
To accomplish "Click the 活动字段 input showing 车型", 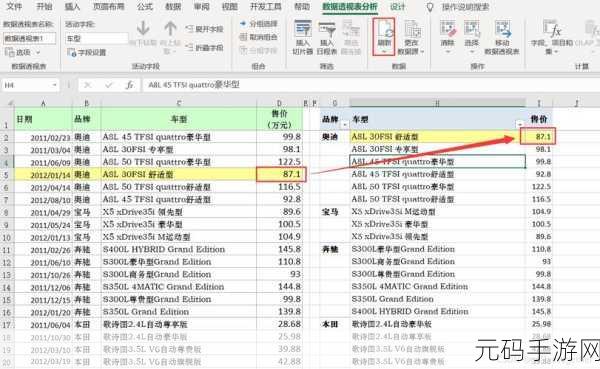I will [96, 38].
